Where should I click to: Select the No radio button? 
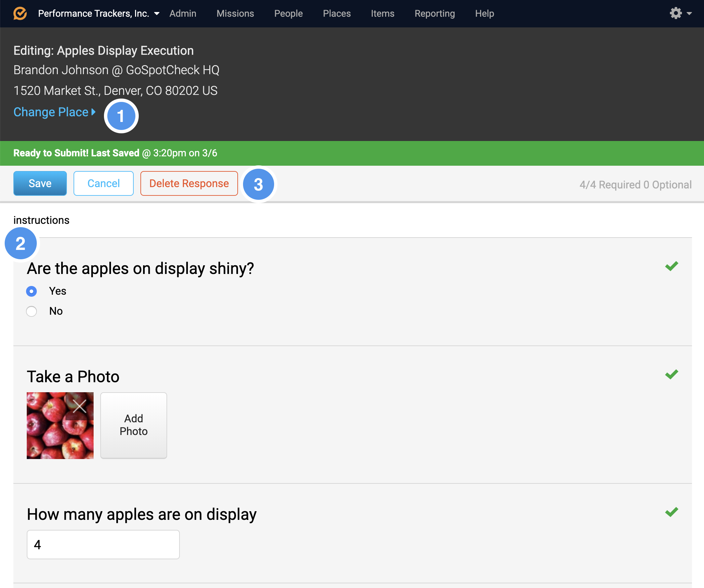31,311
